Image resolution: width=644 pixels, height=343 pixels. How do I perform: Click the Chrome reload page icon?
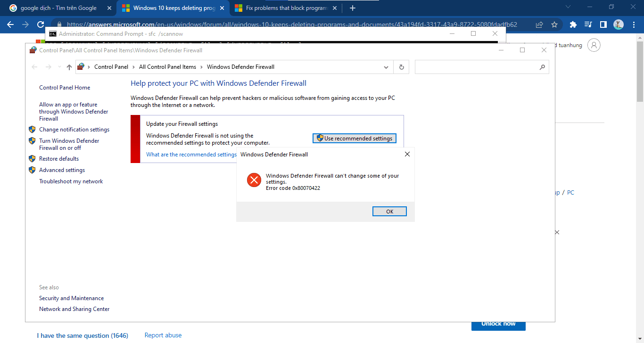click(41, 24)
